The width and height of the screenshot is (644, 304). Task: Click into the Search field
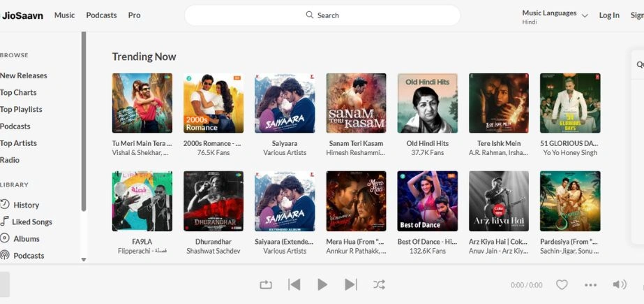pos(322,15)
